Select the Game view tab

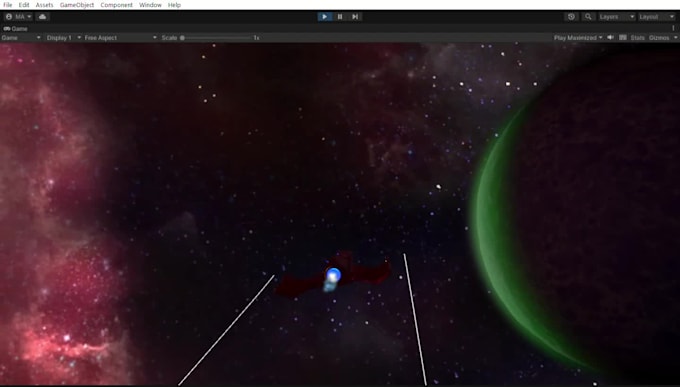tap(16, 29)
